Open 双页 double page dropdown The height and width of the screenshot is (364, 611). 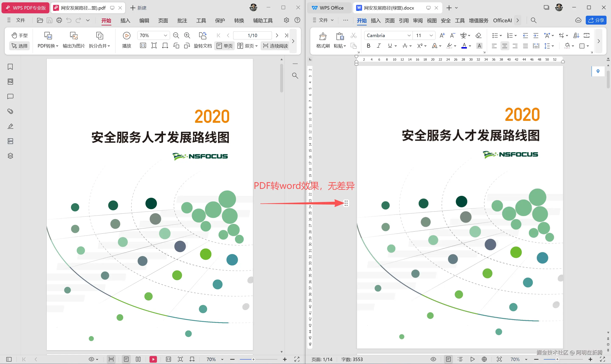pyautogui.click(x=247, y=46)
